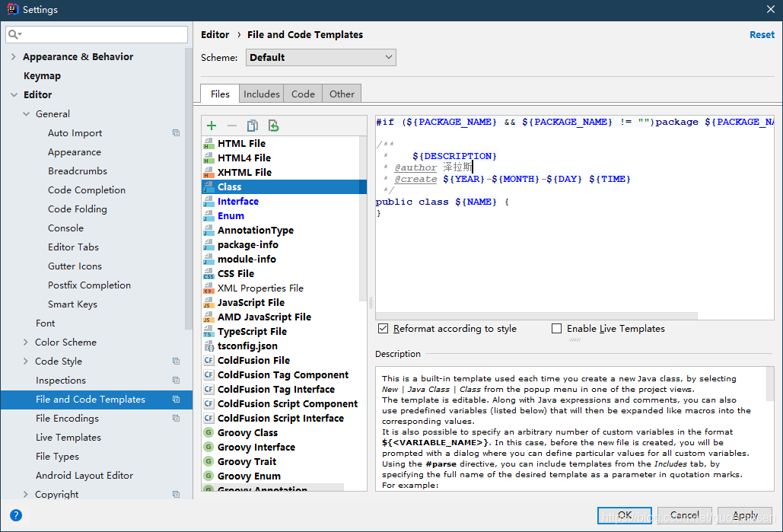Click the XHTML File template icon

pos(208,172)
